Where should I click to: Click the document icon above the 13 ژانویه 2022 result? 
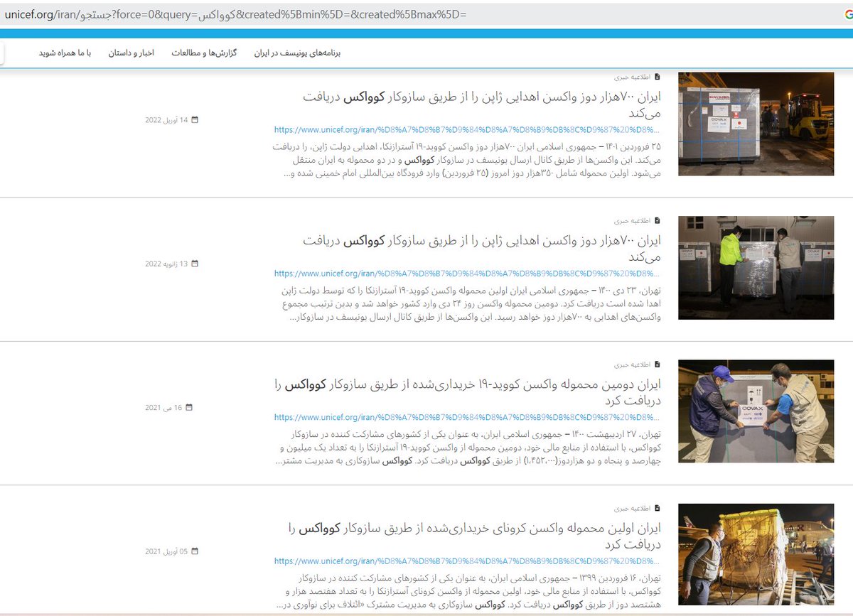pos(658,220)
